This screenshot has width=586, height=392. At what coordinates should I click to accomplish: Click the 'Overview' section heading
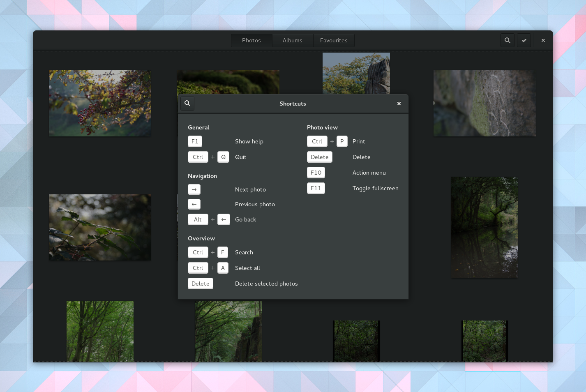point(201,238)
